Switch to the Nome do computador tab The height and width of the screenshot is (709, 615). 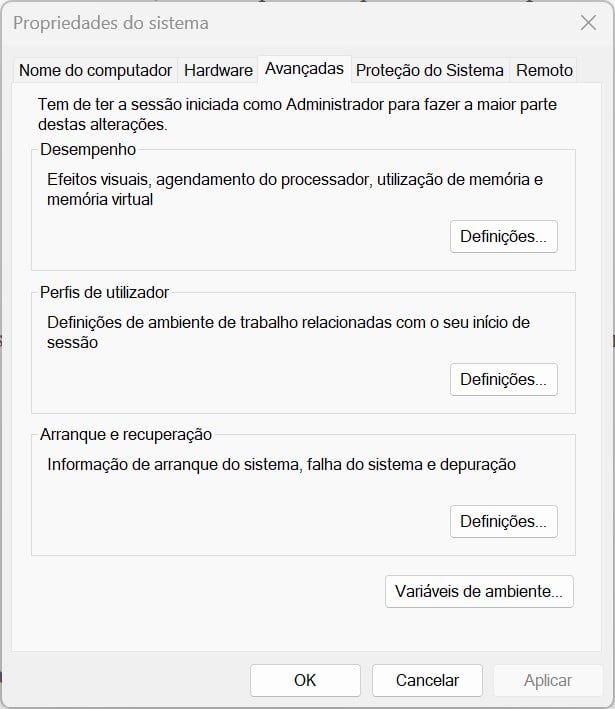click(x=95, y=71)
